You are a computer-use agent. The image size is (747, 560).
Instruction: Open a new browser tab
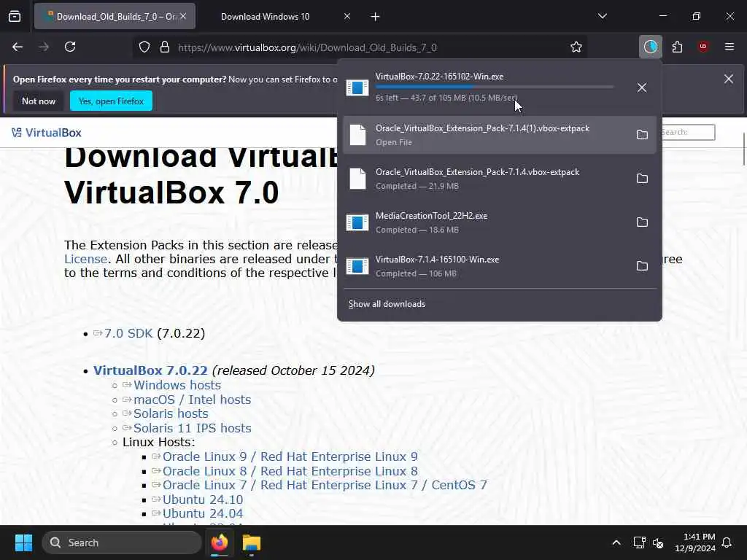pyautogui.click(x=375, y=17)
